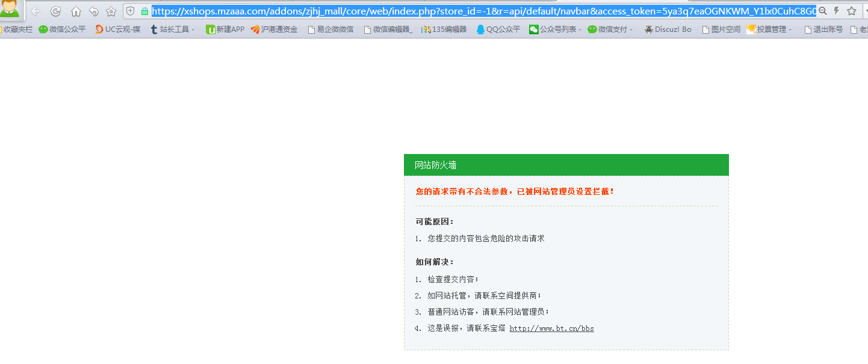Screen dimensions: 868x364
Task: Open the 沪港通资金 bookmark
Action: tap(274, 29)
